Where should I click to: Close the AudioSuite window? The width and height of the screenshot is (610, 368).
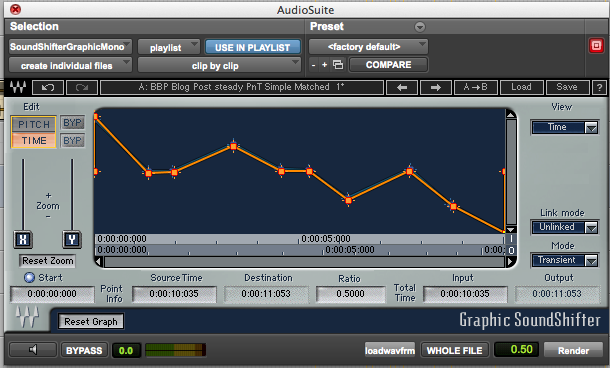(15, 9)
